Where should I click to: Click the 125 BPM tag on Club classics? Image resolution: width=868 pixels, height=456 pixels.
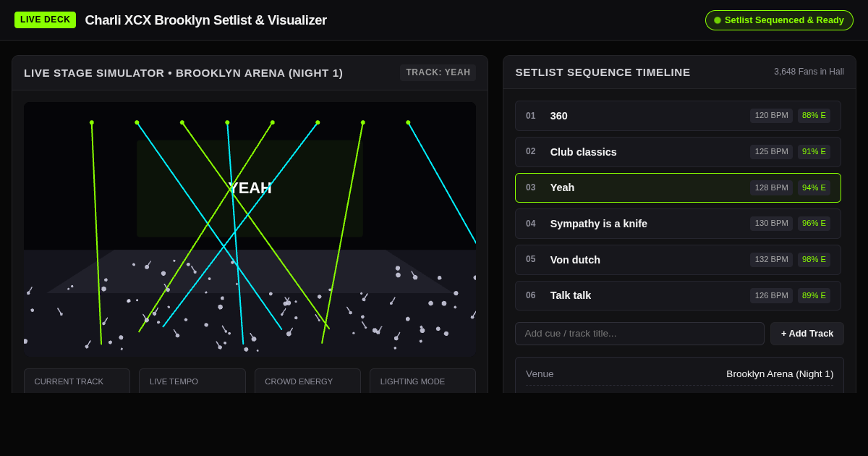tap(771, 152)
